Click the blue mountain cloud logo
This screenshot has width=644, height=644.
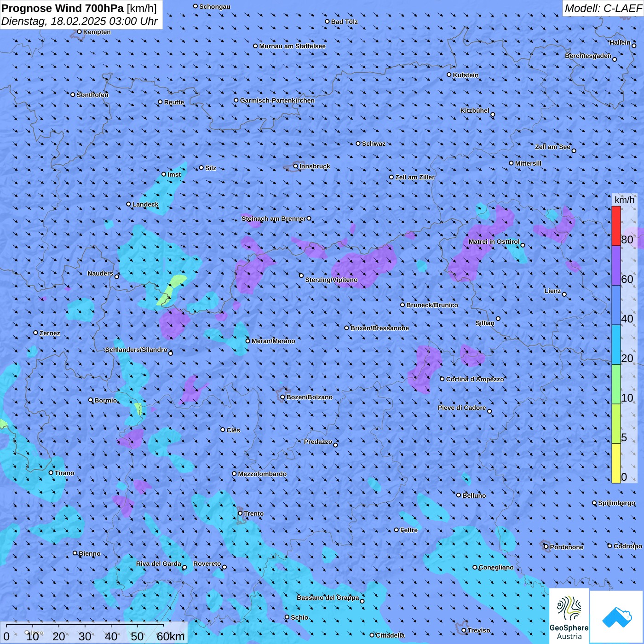click(616, 617)
